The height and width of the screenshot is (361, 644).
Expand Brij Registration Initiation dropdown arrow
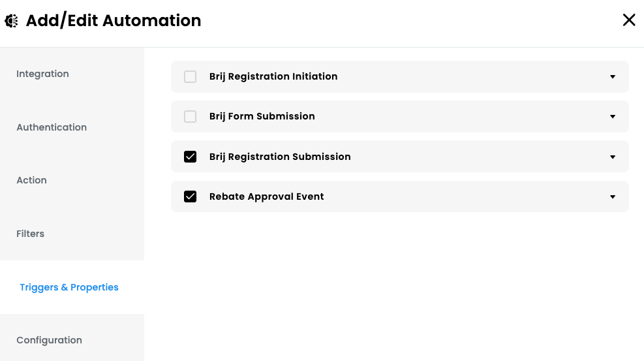pos(613,77)
